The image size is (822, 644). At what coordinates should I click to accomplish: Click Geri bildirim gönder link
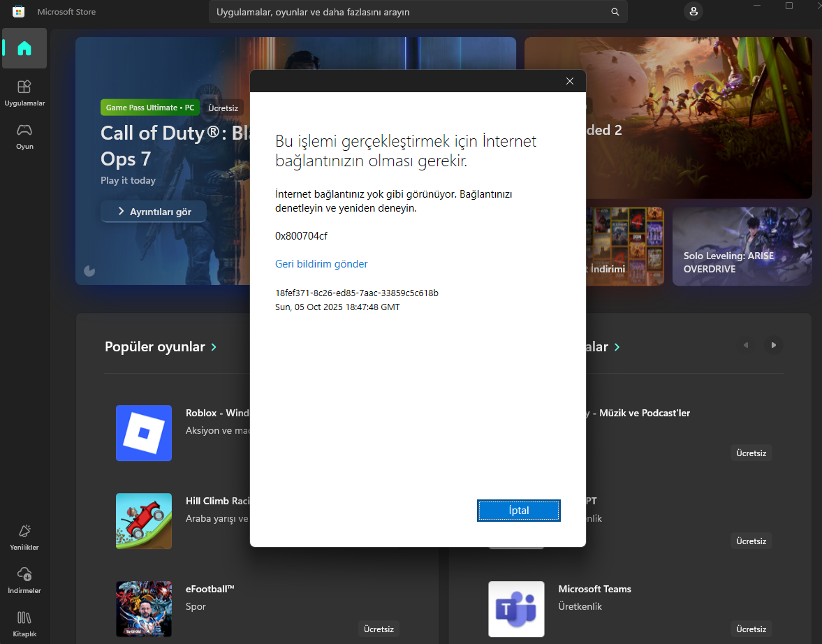click(321, 264)
